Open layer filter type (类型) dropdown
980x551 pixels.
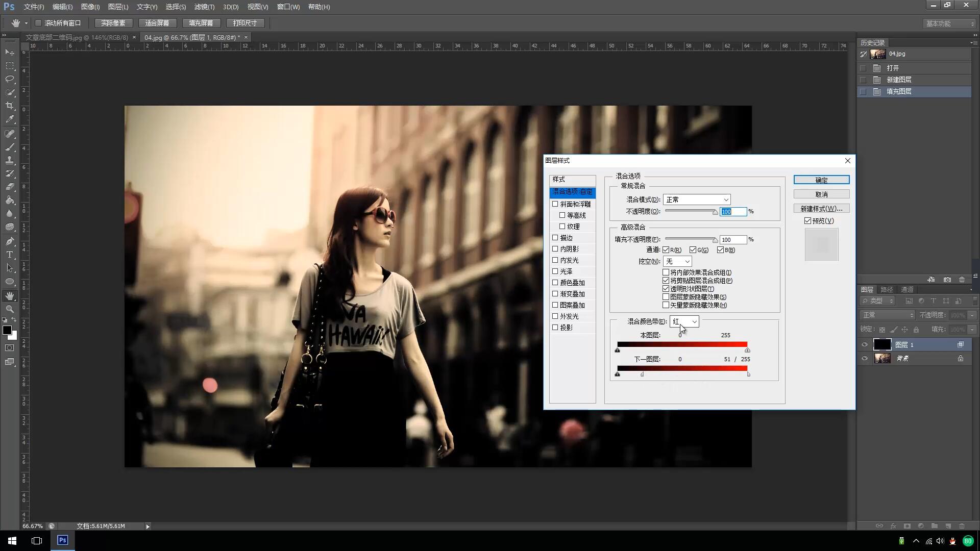(x=877, y=301)
